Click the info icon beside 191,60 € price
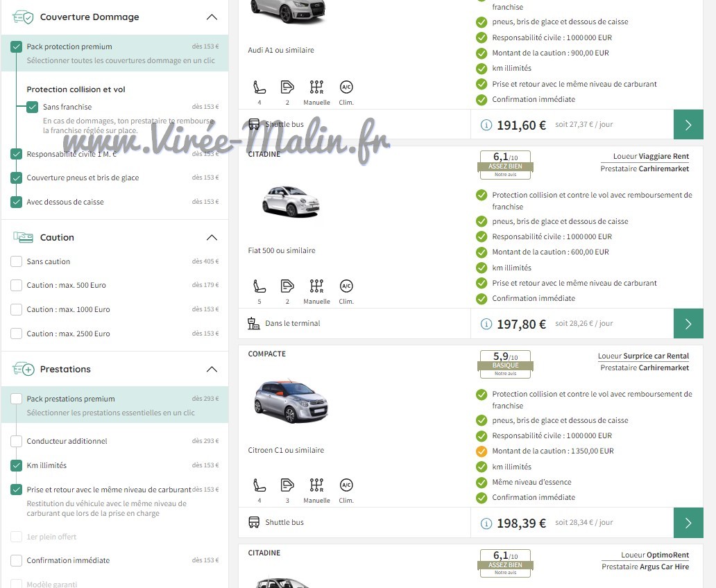 [486, 126]
